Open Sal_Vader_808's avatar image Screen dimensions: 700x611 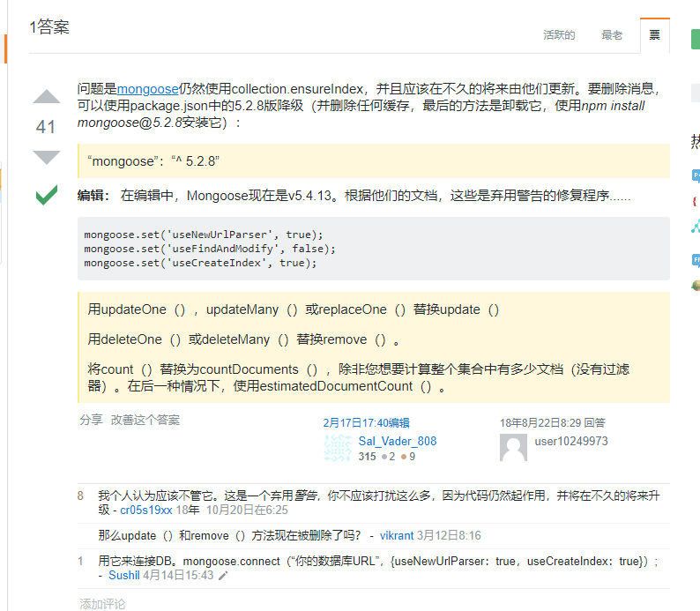point(337,448)
